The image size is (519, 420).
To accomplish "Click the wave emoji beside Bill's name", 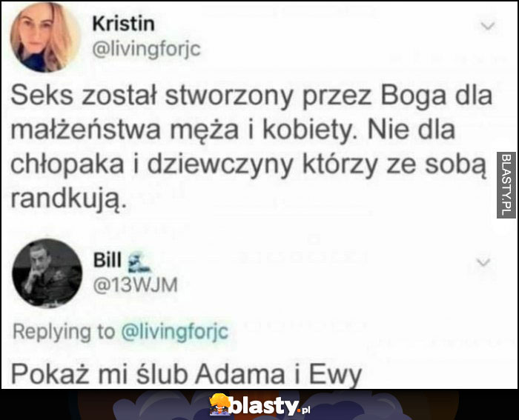I will pyautogui.click(x=139, y=261).
